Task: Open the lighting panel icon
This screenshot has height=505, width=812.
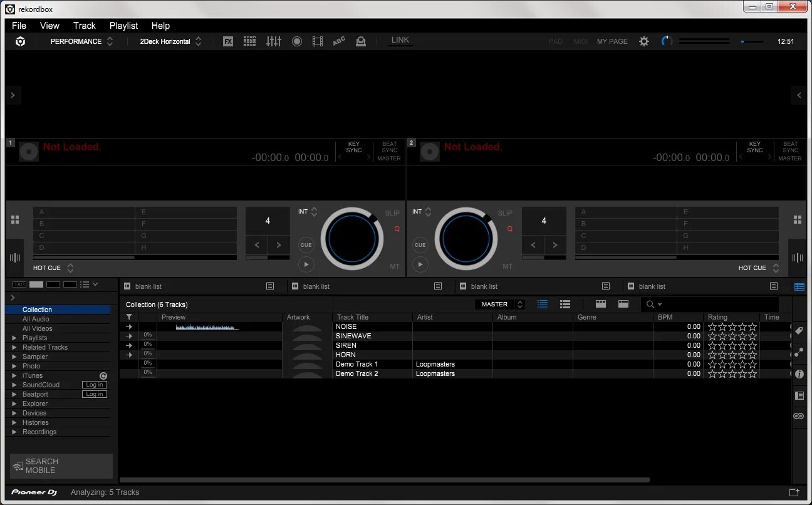Action: coord(361,41)
